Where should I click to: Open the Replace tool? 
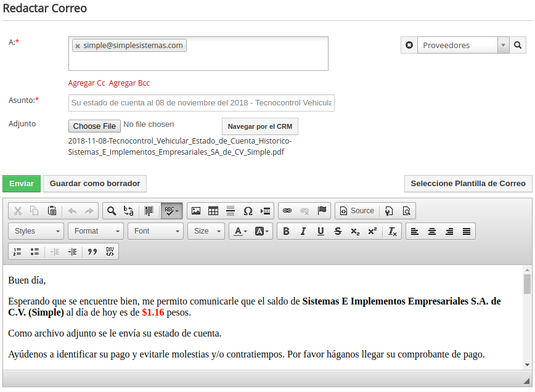pos(129,211)
